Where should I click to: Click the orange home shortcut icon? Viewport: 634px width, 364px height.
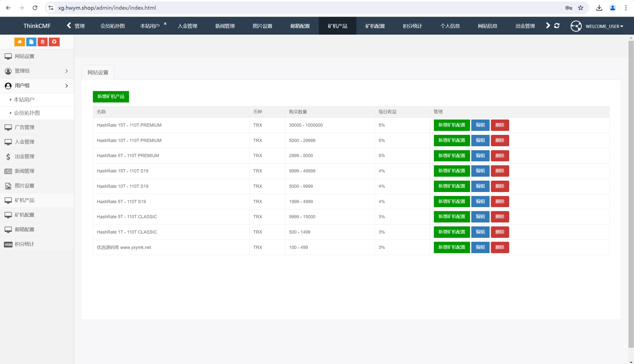20,42
